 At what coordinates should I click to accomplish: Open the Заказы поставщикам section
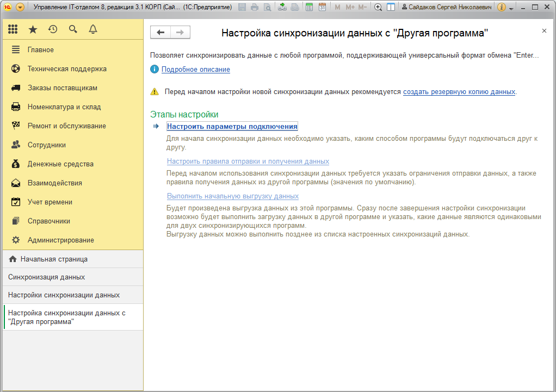[x=73, y=88]
